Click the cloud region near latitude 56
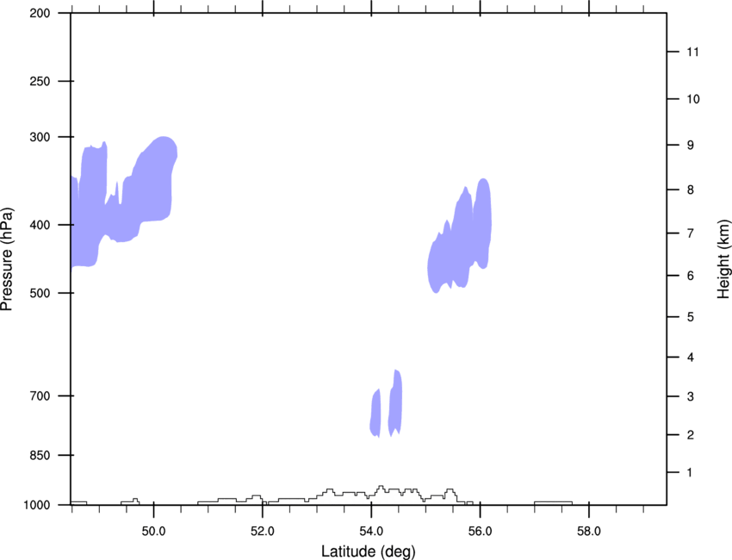 click(x=463, y=237)
